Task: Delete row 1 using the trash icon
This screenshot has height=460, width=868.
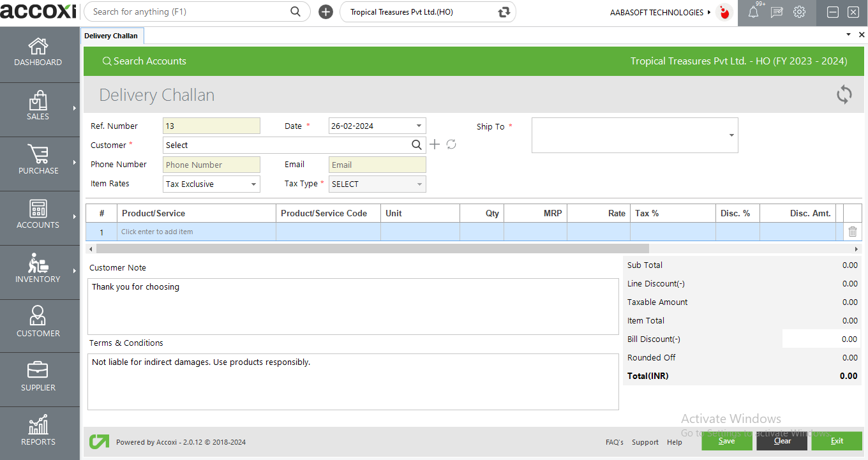Action: coord(852,232)
